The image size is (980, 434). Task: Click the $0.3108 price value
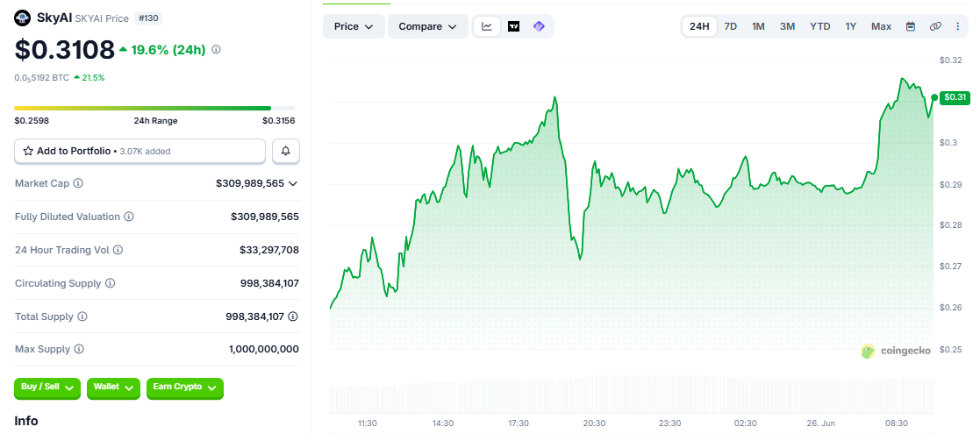click(x=64, y=50)
